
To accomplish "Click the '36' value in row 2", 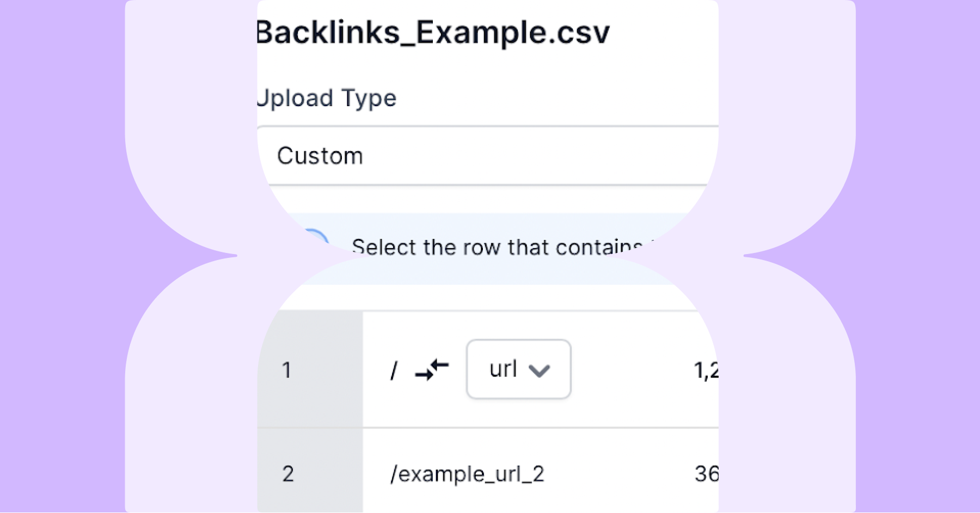I will click(706, 474).
